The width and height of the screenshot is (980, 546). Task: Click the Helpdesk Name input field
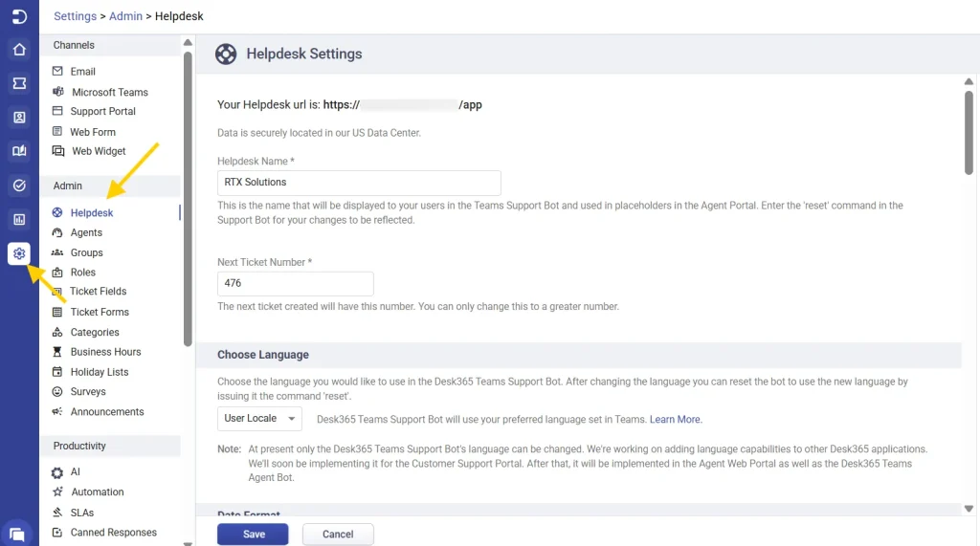[359, 183]
